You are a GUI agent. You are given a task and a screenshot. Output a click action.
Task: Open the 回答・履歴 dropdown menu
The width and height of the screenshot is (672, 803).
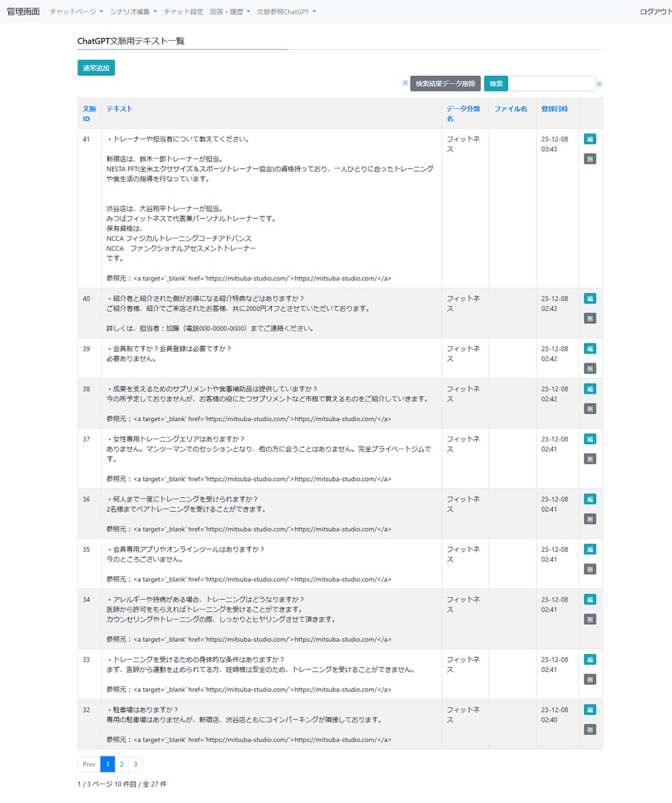coord(230,12)
